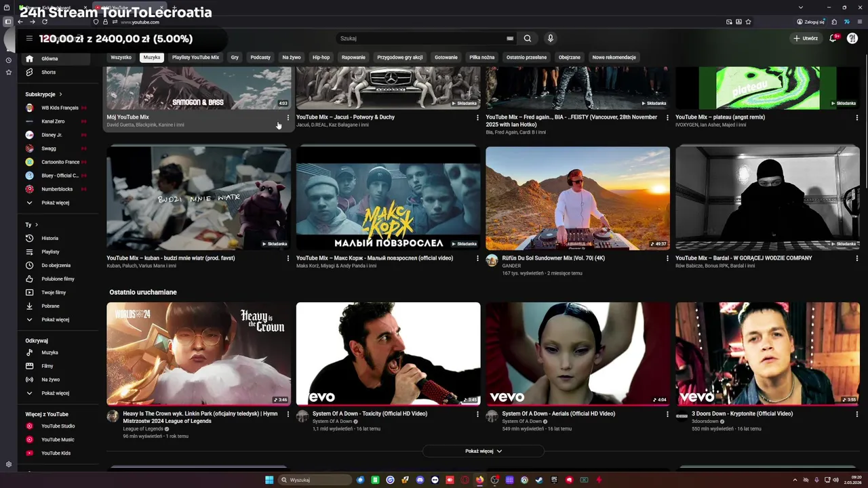
Task: Select the Podcasty filter chip
Action: pyautogui.click(x=260, y=58)
